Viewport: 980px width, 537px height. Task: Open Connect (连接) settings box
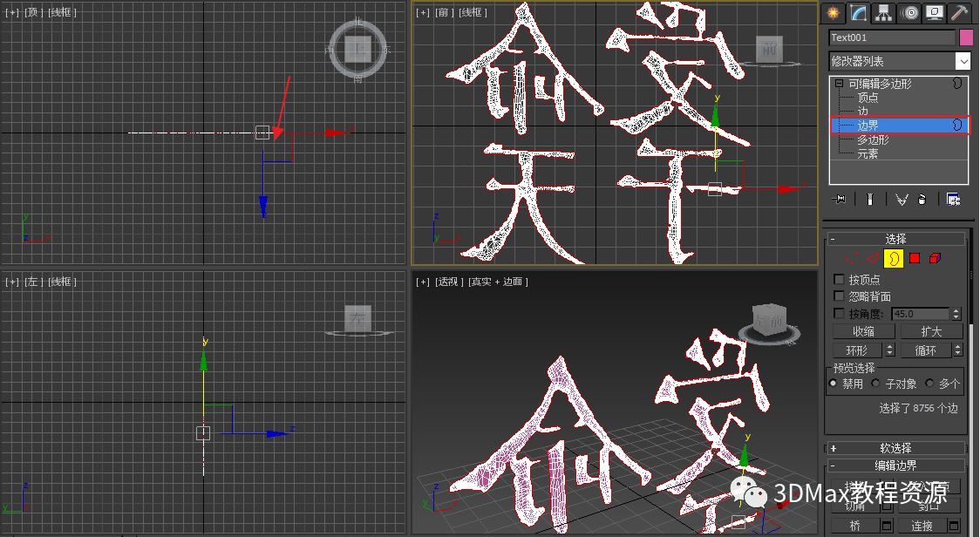954,526
